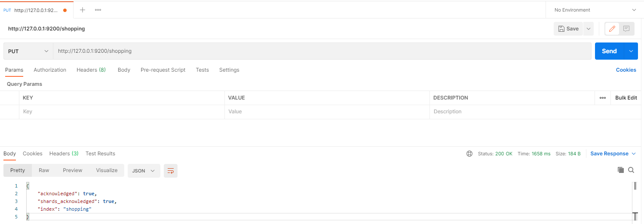This screenshot has width=644, height=224.
Task: Expand the JSON format dropdown
Action: pyautogui.click(x=144, y=171)
